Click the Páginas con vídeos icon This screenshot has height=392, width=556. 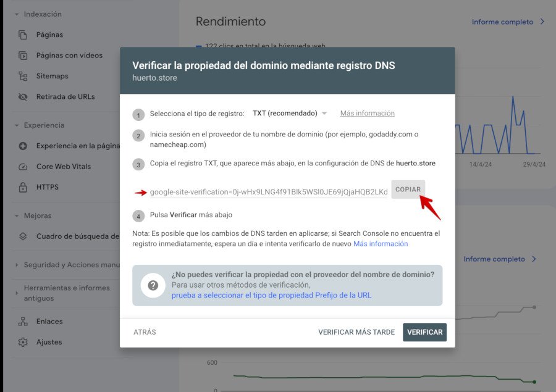click(x=23, y=56)
